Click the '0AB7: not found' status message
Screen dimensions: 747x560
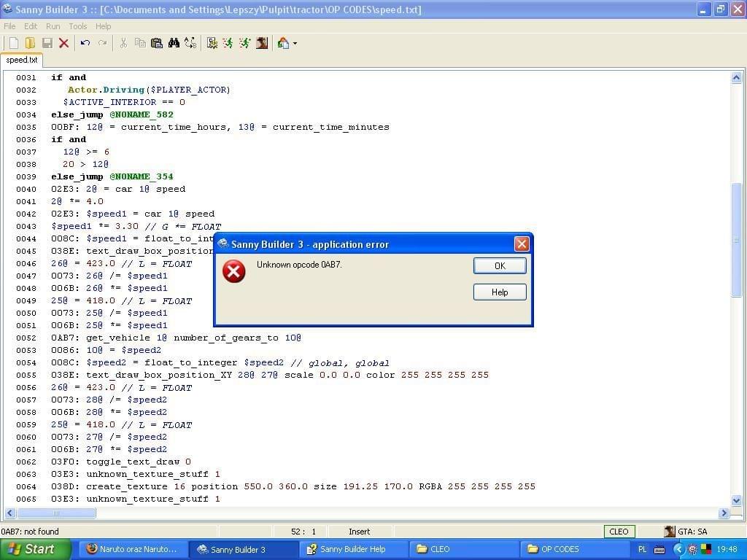click(x=29, y=532)
